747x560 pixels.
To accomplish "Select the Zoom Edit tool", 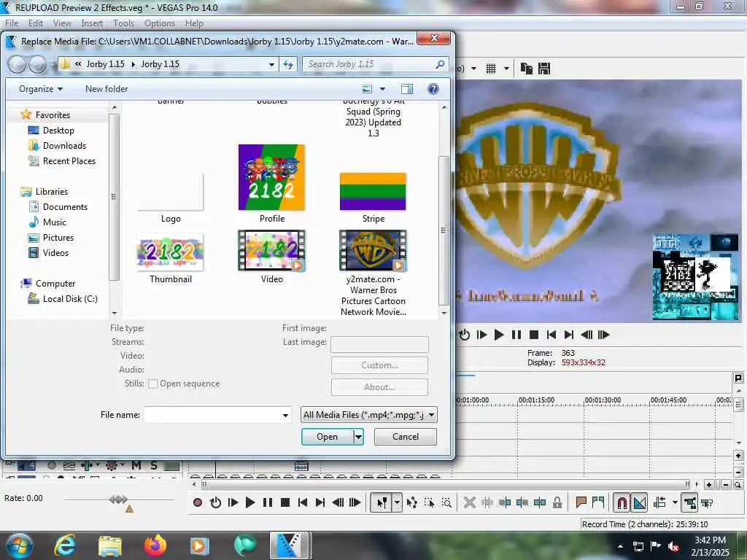I will (447, 502).
